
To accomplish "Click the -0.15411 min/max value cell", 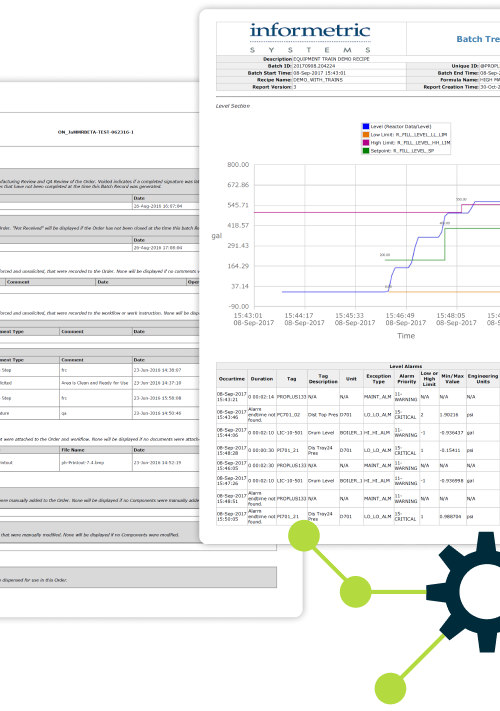I will (451, 450).
